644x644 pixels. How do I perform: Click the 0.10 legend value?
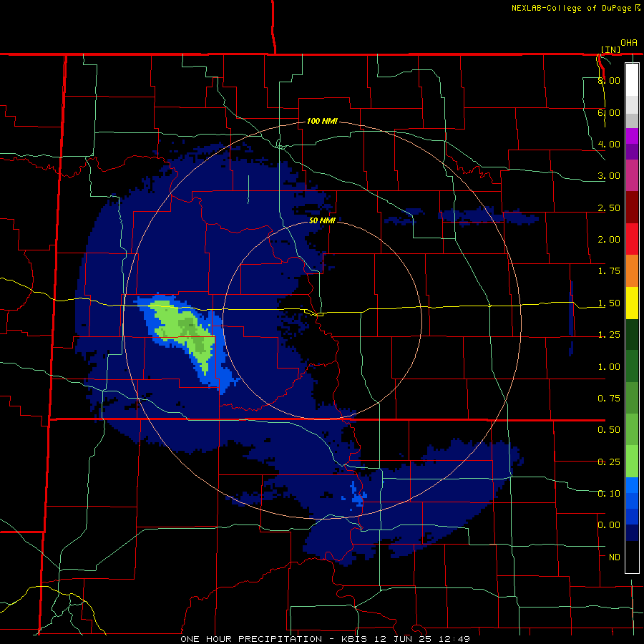pyautogui.click(x=609, y=494)
